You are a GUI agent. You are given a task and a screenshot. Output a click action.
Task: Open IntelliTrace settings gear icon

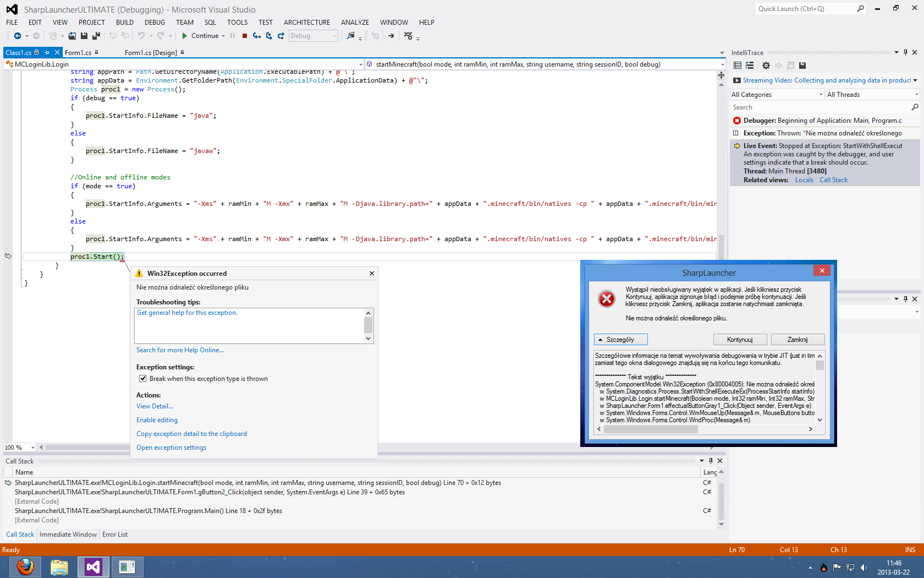[x=766, y=66]
